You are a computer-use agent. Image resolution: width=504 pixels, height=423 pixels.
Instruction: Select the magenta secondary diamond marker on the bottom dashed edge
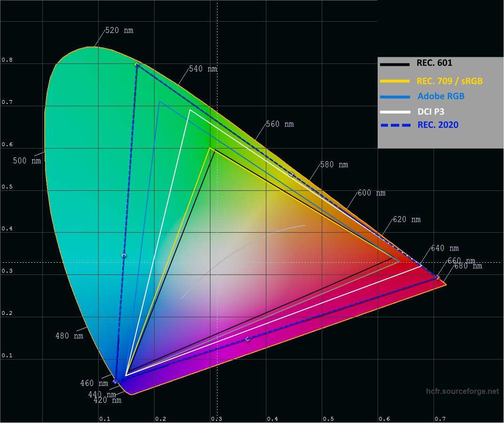tap(248, 339)
